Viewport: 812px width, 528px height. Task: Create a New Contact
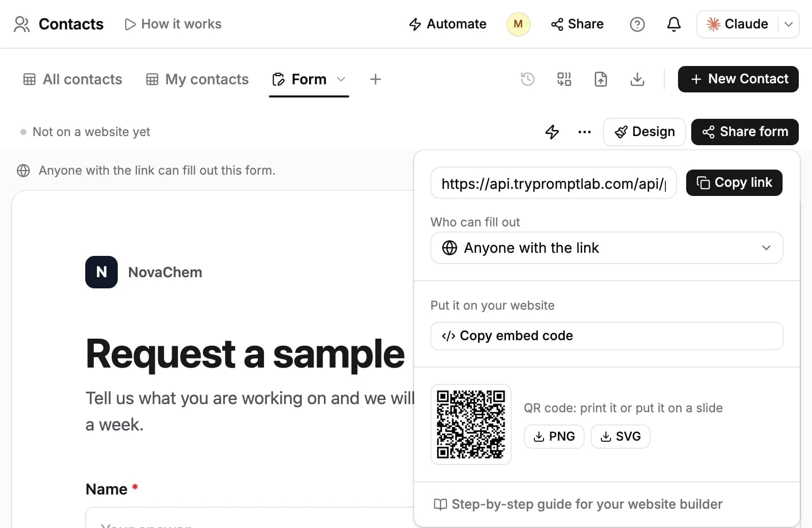[738, 79]
